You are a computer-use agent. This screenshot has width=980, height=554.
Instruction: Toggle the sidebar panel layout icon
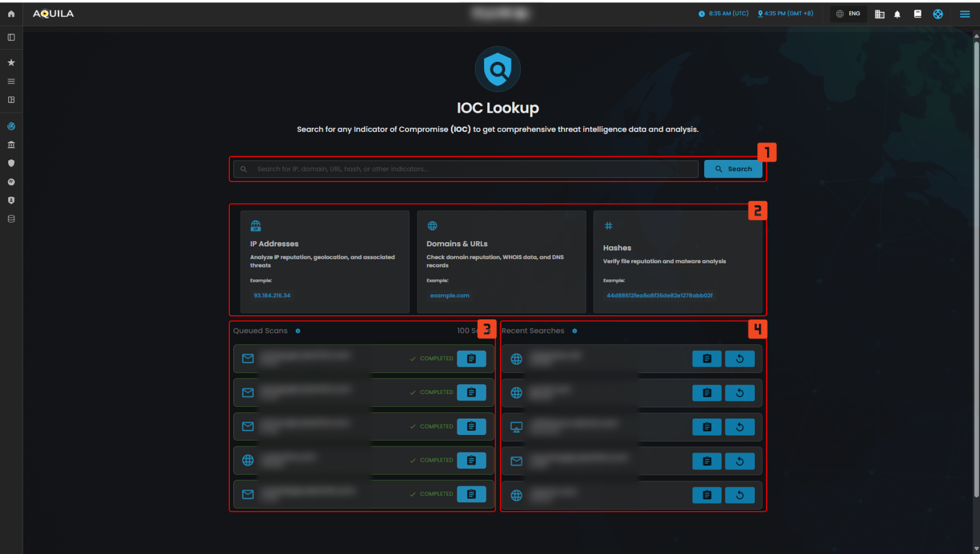pyautogui.click(x=11, y=37)
